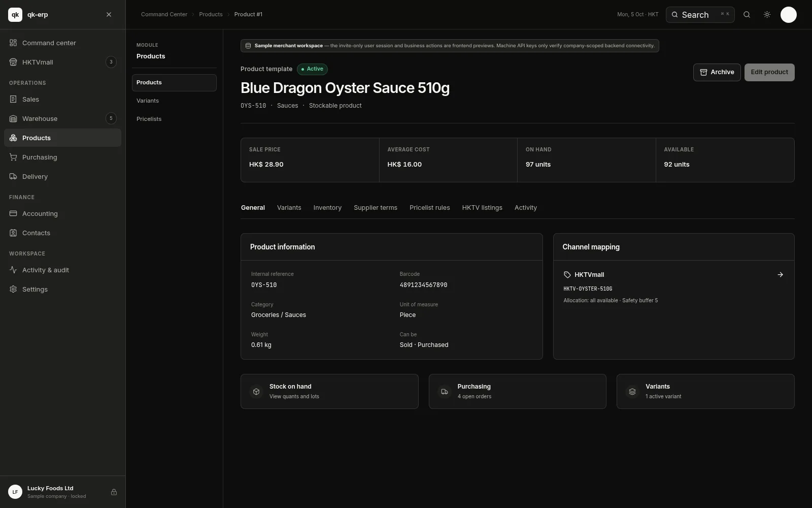This screenshot has width=812, height=508.
Task: Click On hand 97 units value
Action: [538, 165]
